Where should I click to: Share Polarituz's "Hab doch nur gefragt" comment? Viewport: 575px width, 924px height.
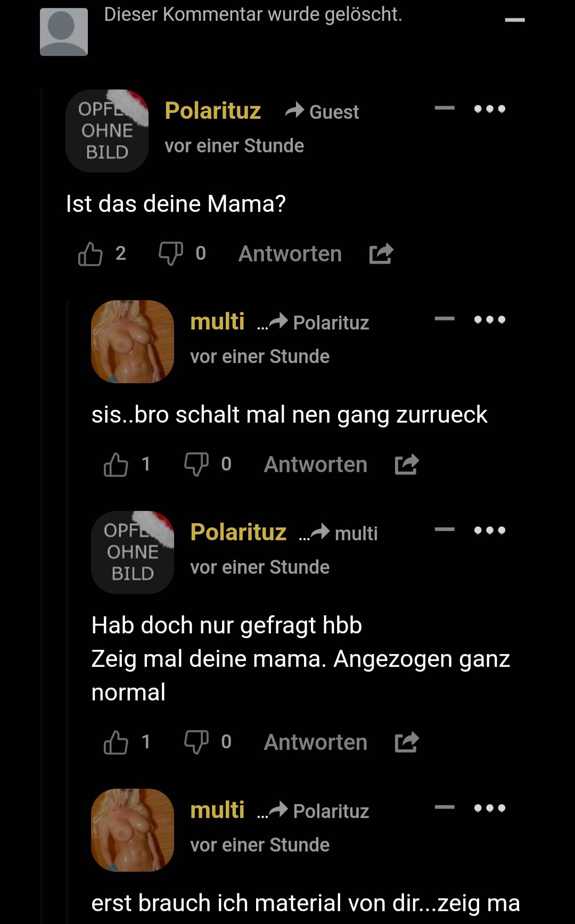(407, 742)
